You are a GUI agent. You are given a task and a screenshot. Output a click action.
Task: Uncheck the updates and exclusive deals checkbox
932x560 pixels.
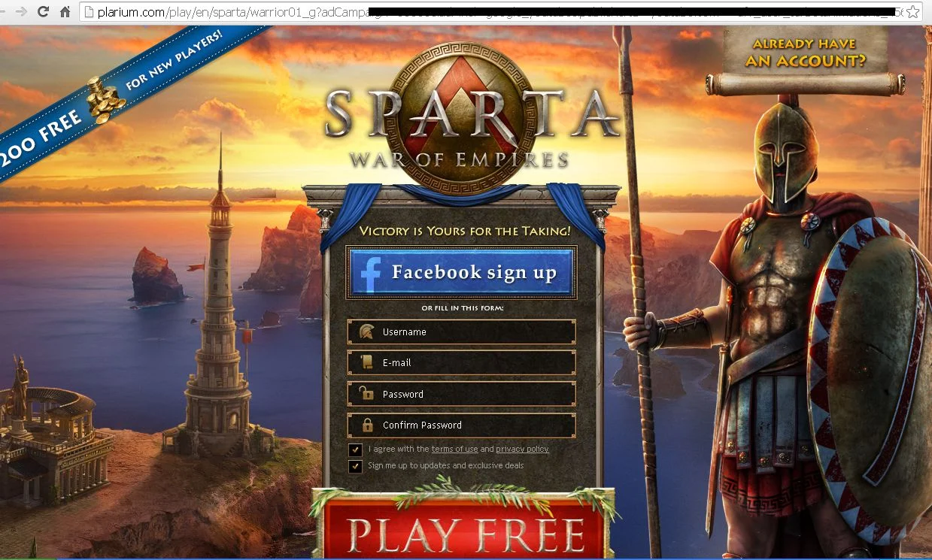(x=356, y=466)
